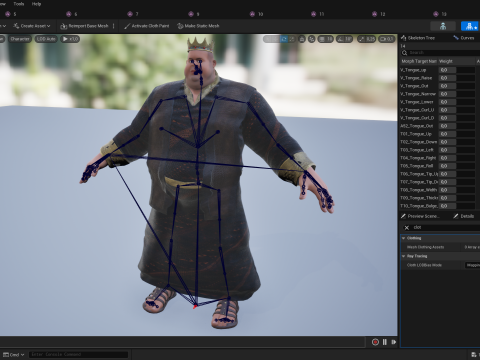Collapse the Clothing section
The height and width of the screenshot is (360, 480).
tap(403, 238)
